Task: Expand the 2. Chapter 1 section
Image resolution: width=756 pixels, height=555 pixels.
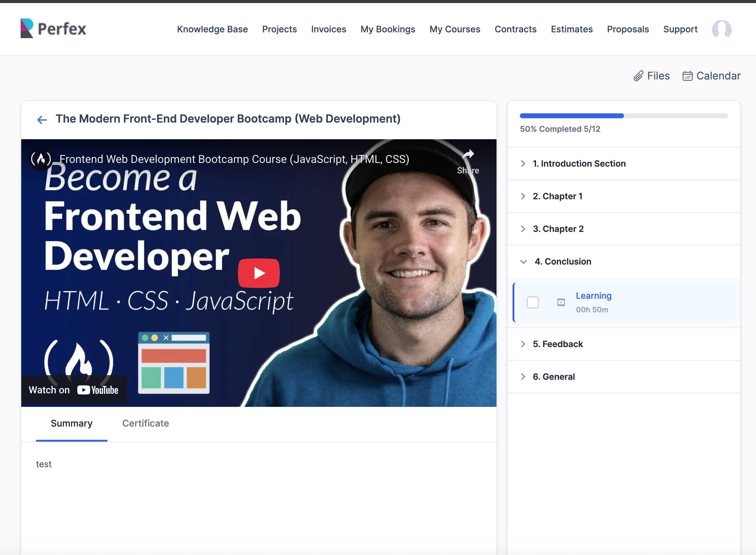Action: [x=557, y=196]
